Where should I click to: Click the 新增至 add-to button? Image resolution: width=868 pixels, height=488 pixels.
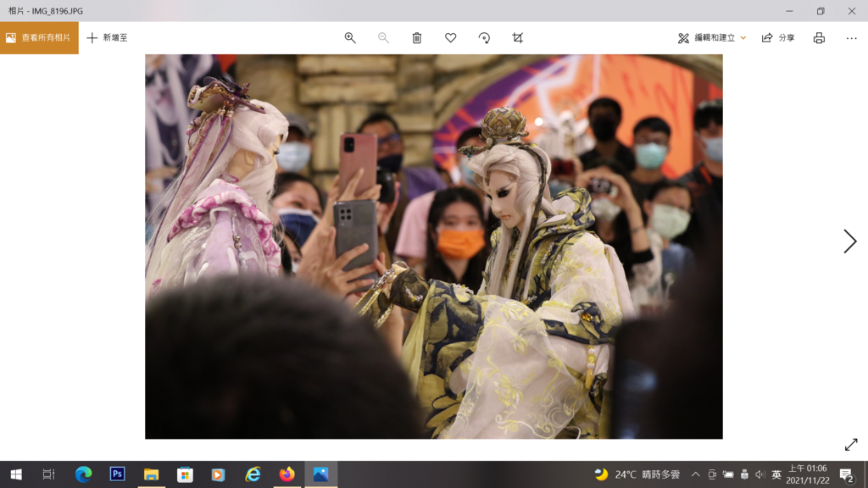pos(108,37)
